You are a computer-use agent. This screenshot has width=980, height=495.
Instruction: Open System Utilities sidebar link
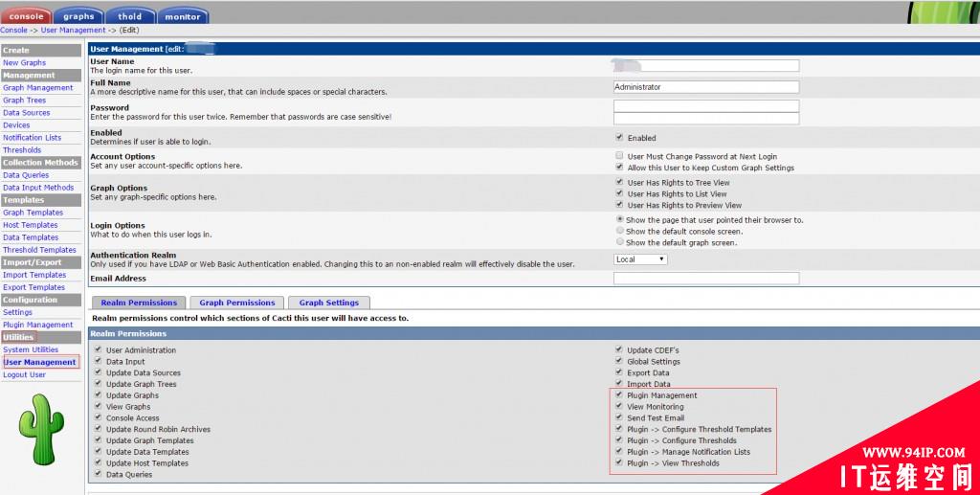pos(31,349)
